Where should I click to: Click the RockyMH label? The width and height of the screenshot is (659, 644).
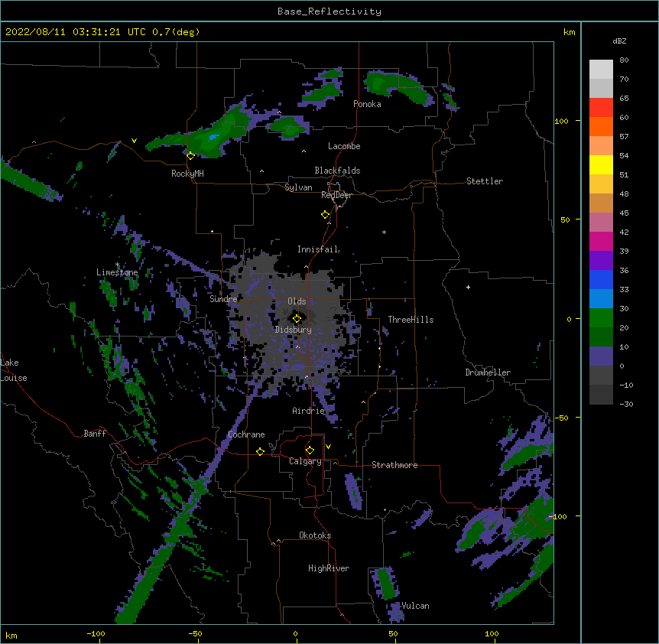(187, 174)
